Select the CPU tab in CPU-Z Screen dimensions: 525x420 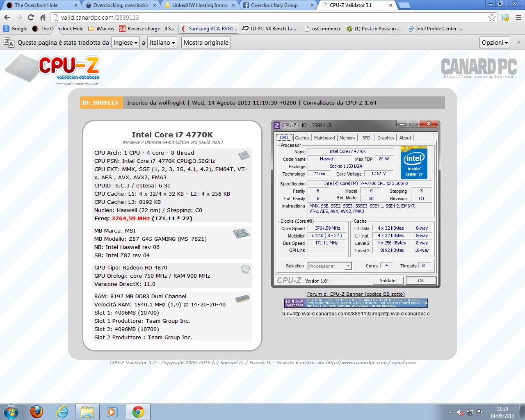tap(284, 137)
